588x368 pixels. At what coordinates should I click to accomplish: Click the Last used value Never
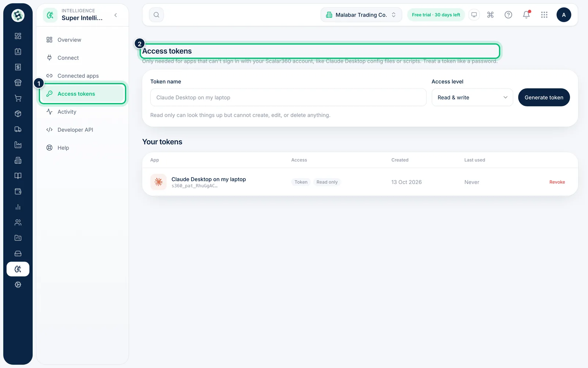tap(472, 182)
